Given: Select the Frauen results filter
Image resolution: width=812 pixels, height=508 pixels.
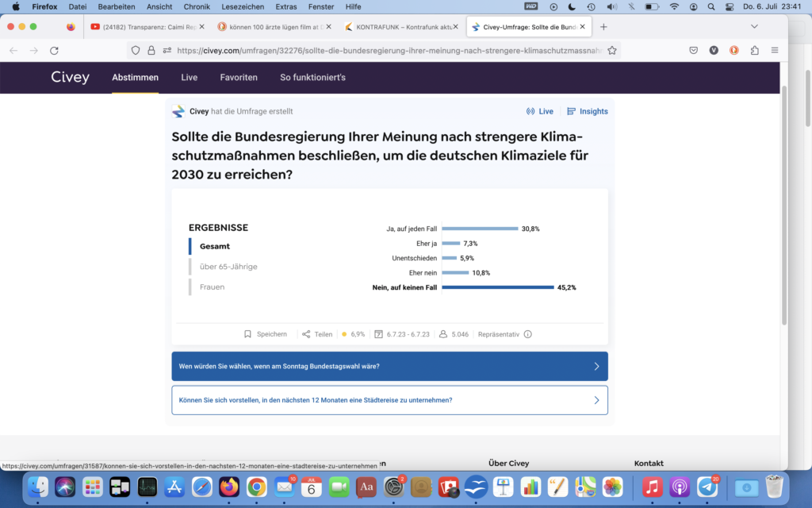Looking at the screenshot, I should coord(212,287).
